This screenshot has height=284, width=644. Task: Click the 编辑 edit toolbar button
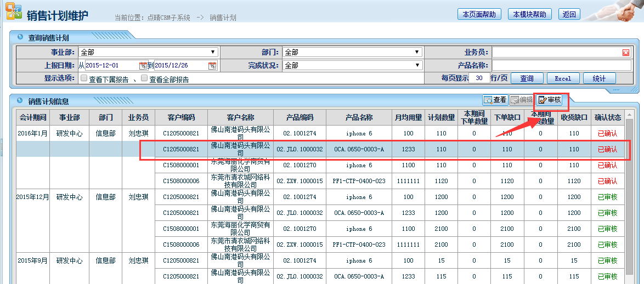[x=521, y=100]
